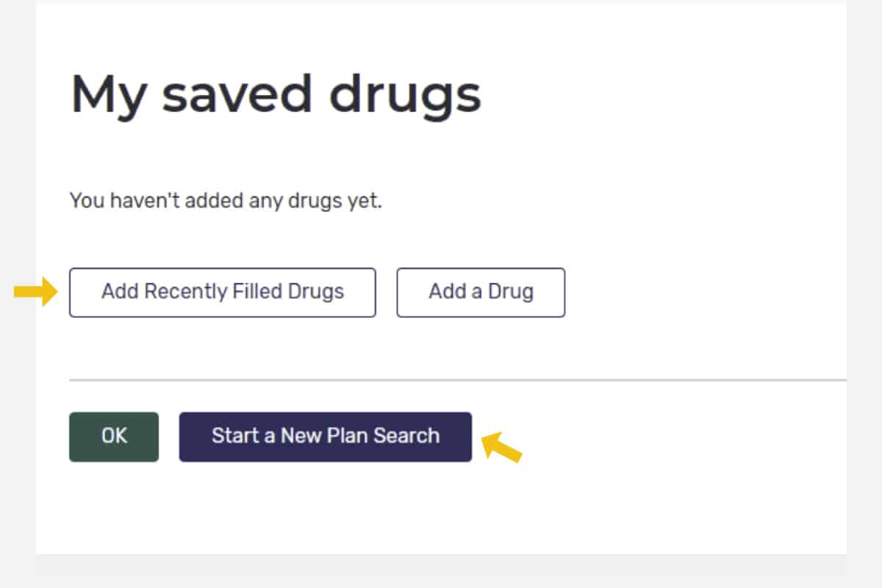This screenshot has height=588, width=882.
Task: Choose Add Recently Filled Drugs option
Action: tap(222, 292)
